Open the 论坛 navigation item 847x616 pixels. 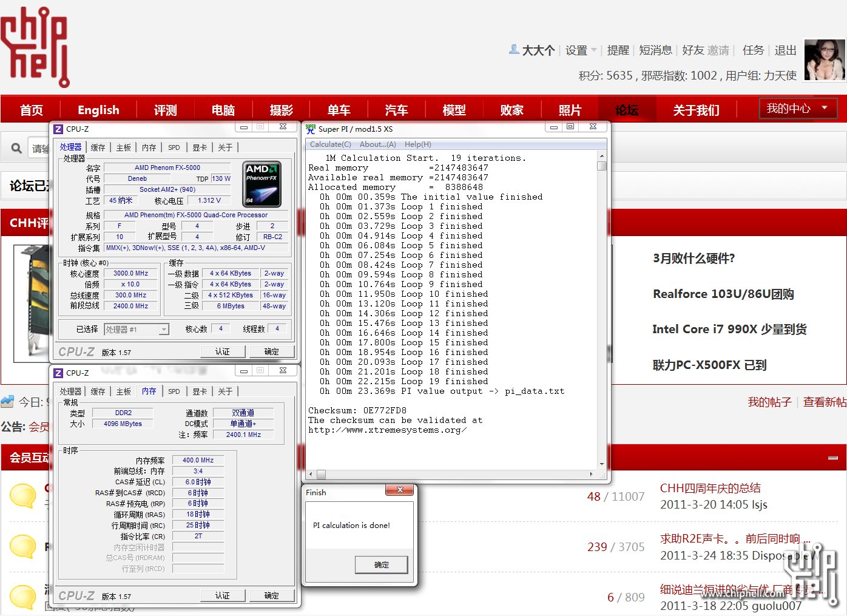pos(627,110)
